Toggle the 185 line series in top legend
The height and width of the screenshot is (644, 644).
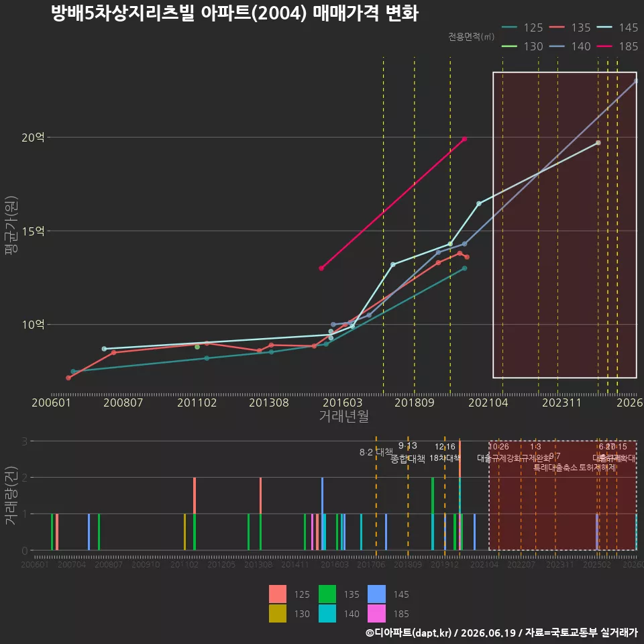(618, 46)
